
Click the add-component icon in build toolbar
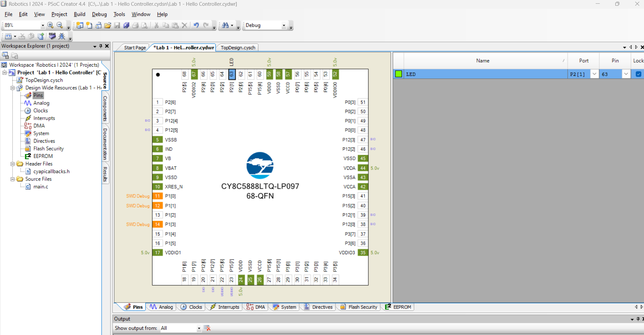coord(41,36)
